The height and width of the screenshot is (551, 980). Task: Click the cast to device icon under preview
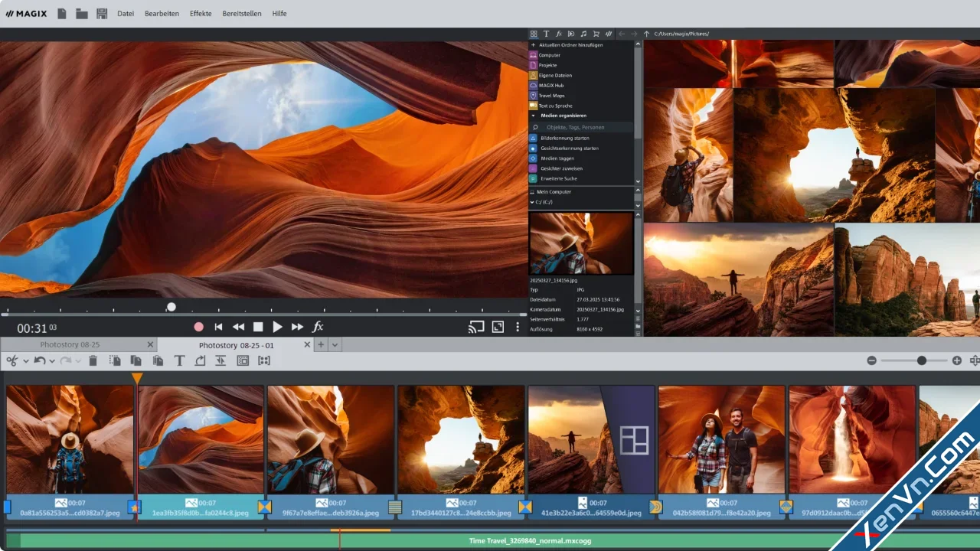pyautogui.click(x=476, y=327)
